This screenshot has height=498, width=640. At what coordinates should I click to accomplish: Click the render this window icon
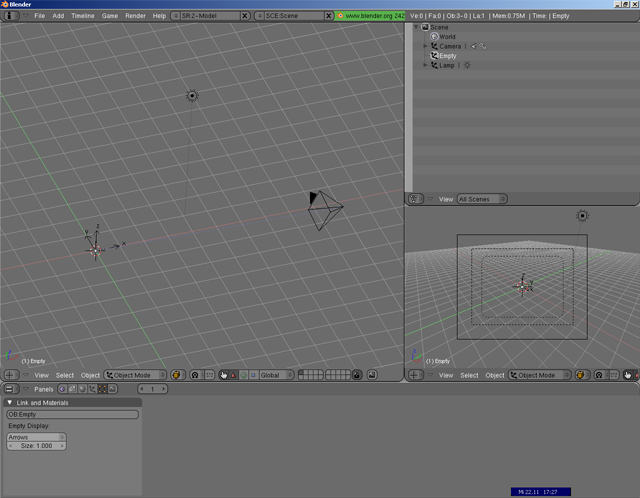[x=372, y=375]
